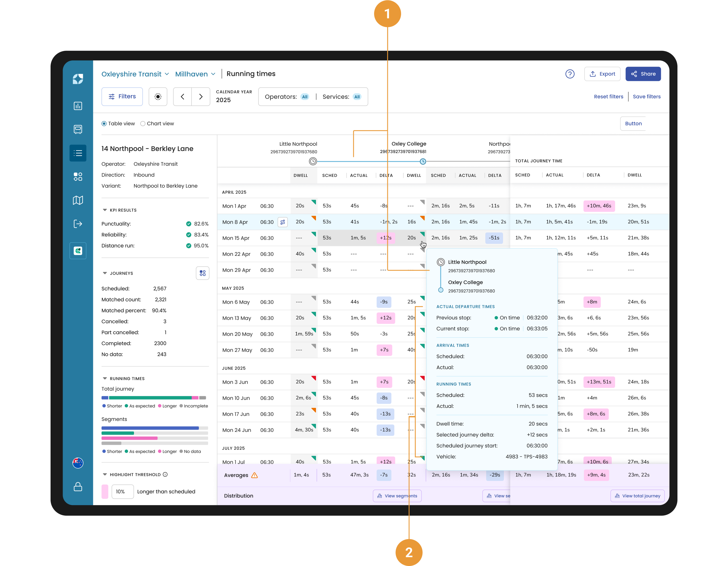728x566 pixels.
Task: Toggle the sun theme icon button
Action: coord(158,97)
